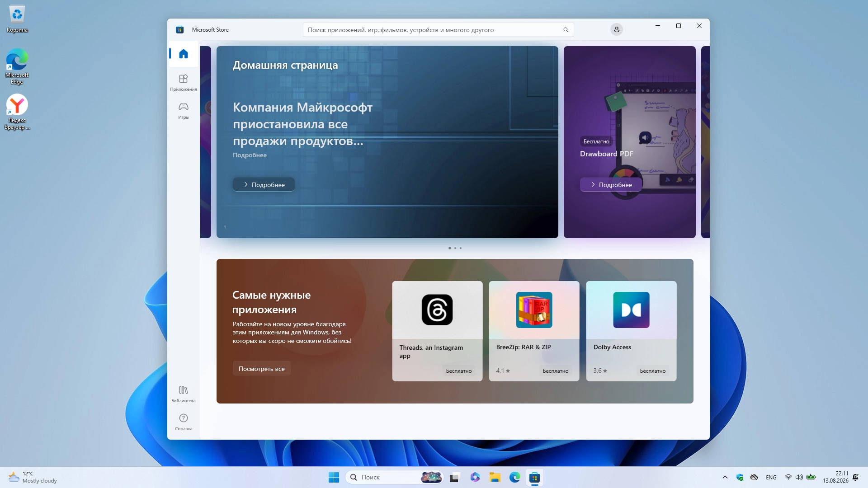Open File Explorer from the taskbar
868x488 pixels.
pyautogui.click(x=495, y=477)
